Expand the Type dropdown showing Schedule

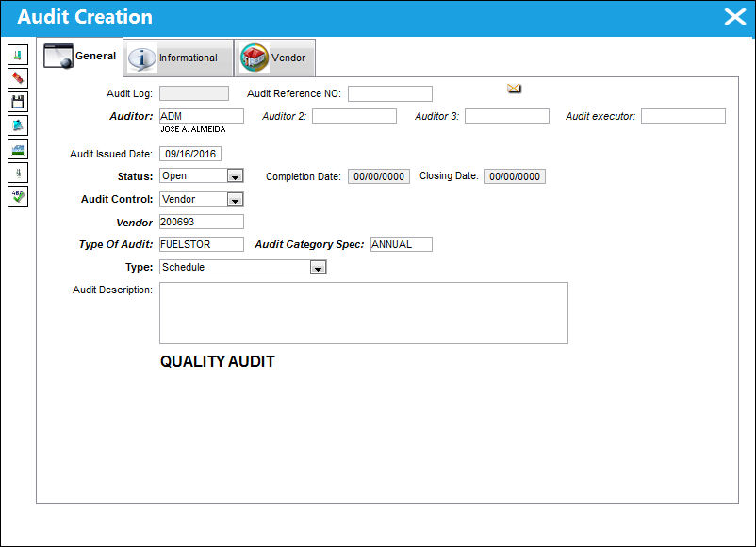(x=318, y=267)
